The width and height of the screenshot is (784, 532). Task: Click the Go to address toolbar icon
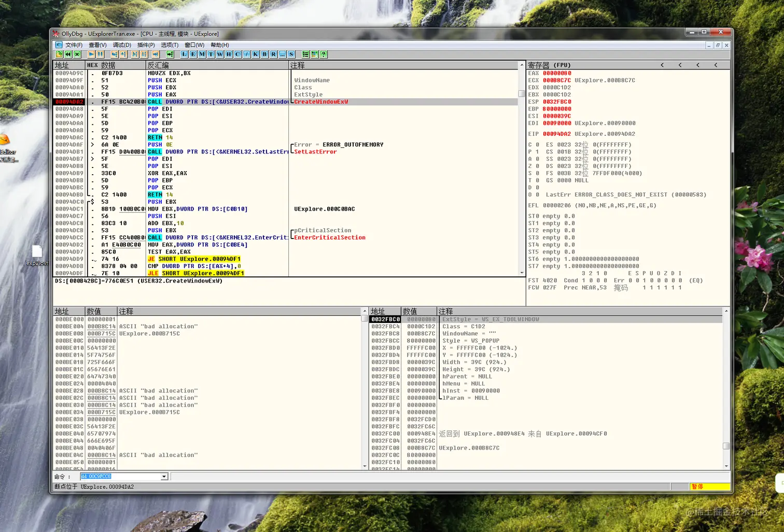click(x=170, y=54)
